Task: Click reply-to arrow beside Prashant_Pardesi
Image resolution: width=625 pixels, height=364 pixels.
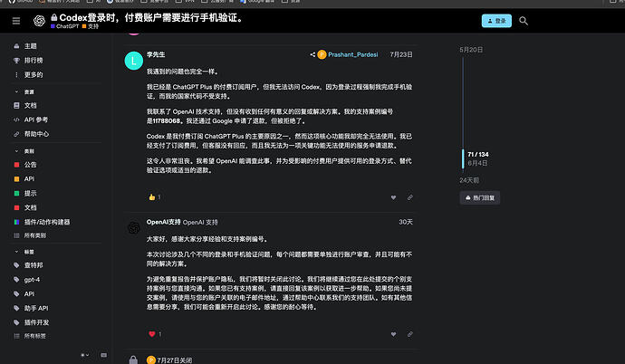Action: [312, 54]
